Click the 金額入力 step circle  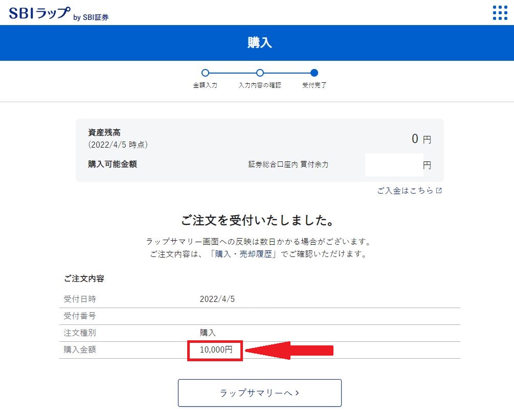[x=205, y=73]
